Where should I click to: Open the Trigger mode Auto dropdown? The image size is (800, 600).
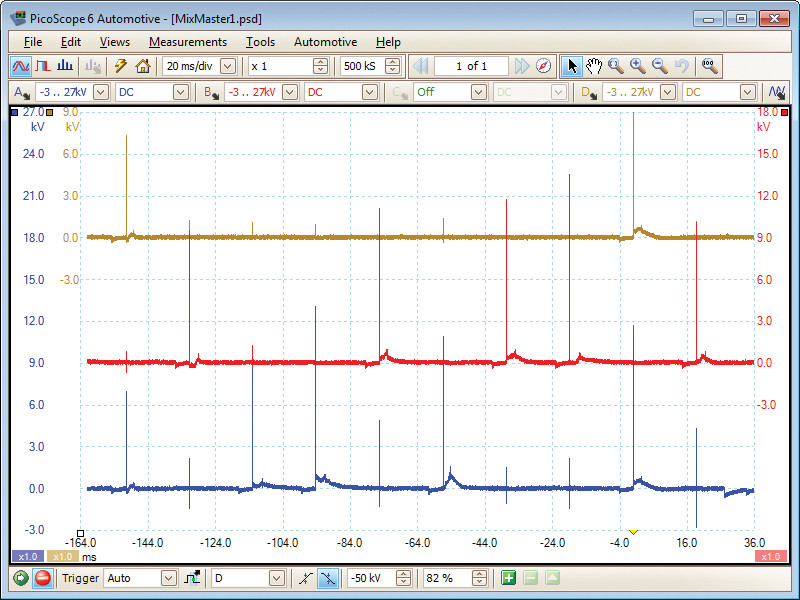point(169,578)
